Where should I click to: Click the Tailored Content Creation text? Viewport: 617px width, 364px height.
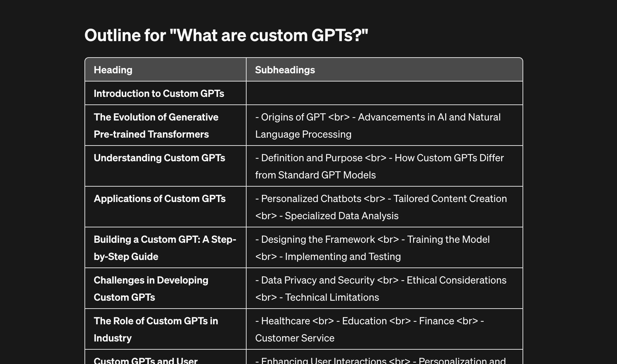450,199
